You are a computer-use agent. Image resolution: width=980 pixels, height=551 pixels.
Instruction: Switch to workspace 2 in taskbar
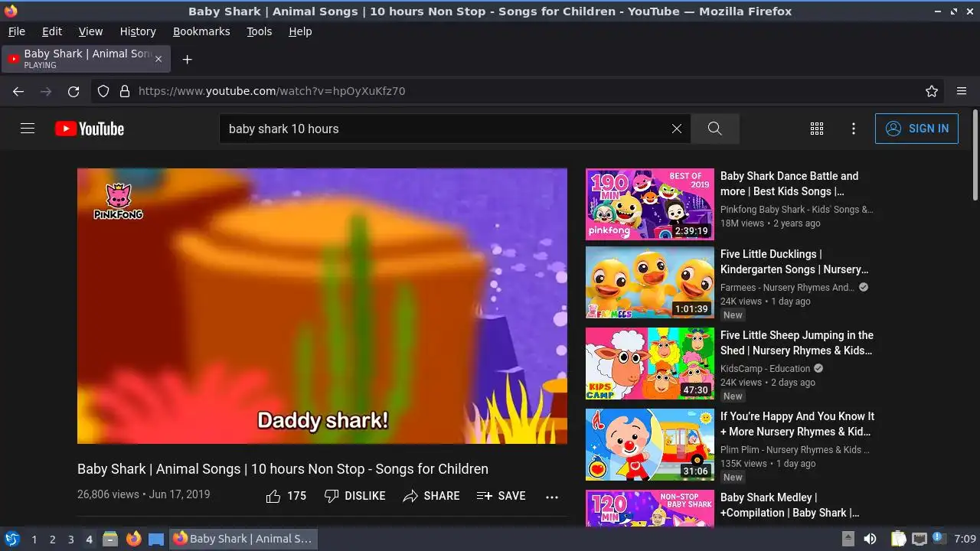(52, 540)
